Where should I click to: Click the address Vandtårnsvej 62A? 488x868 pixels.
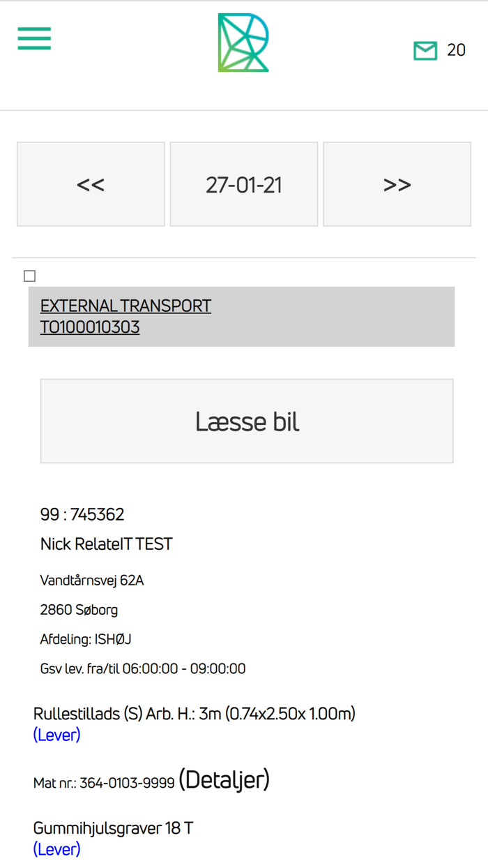93,579
